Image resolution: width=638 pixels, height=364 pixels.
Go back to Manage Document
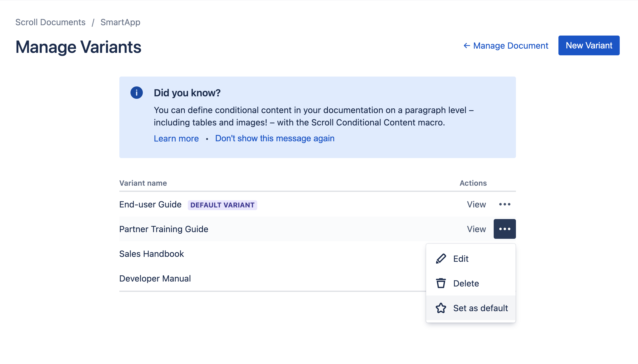click(510, 46)
